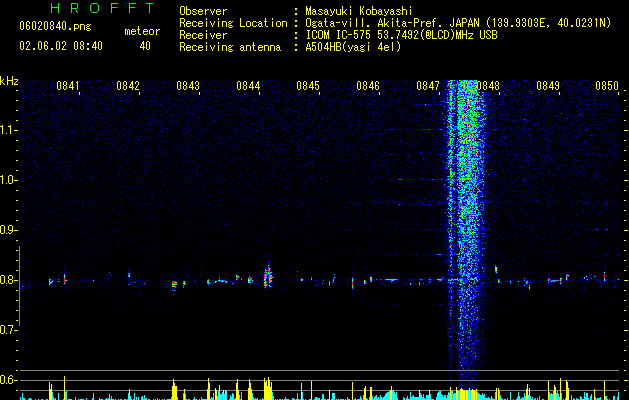Click the word "meteor" above the count
The width and height of the screenshot is (629, 400).
[x=142, y=31]
